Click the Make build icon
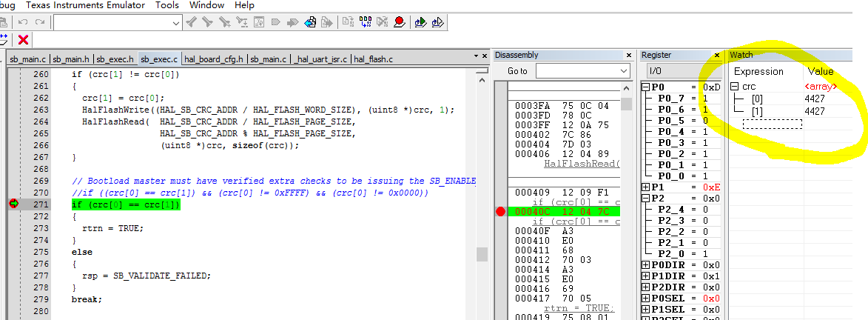The height and width of the screenshot is (320, 868). click(366, 22)
